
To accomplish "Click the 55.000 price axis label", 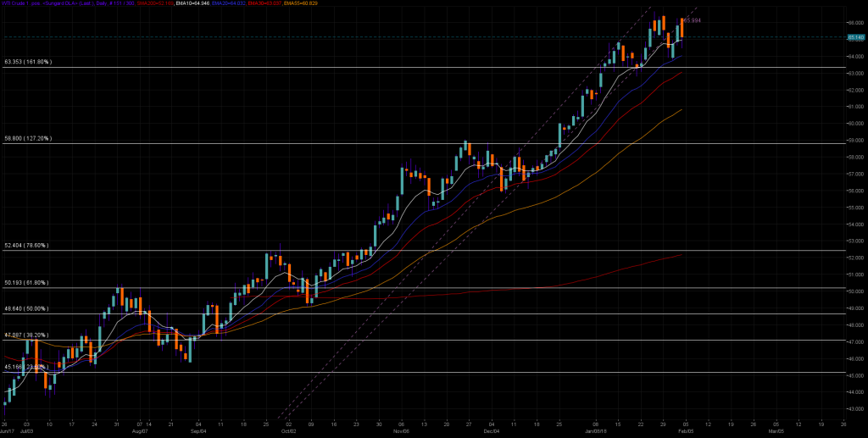I will [x=856, y=208].
